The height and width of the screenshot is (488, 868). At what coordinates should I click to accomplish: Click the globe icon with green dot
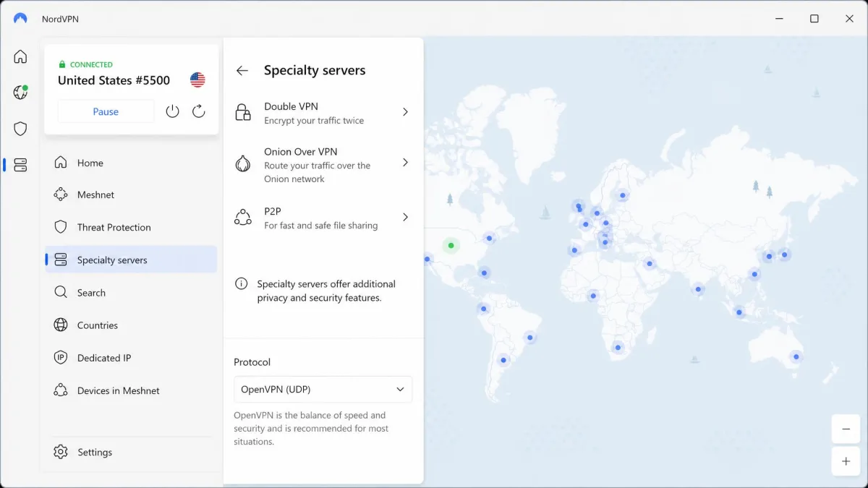(20, 93)
